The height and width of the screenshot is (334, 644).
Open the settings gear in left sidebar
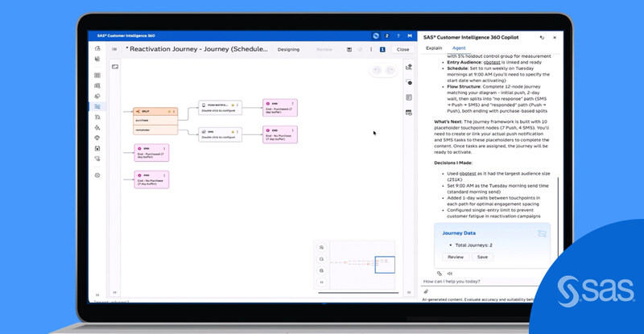pos(97,175)
